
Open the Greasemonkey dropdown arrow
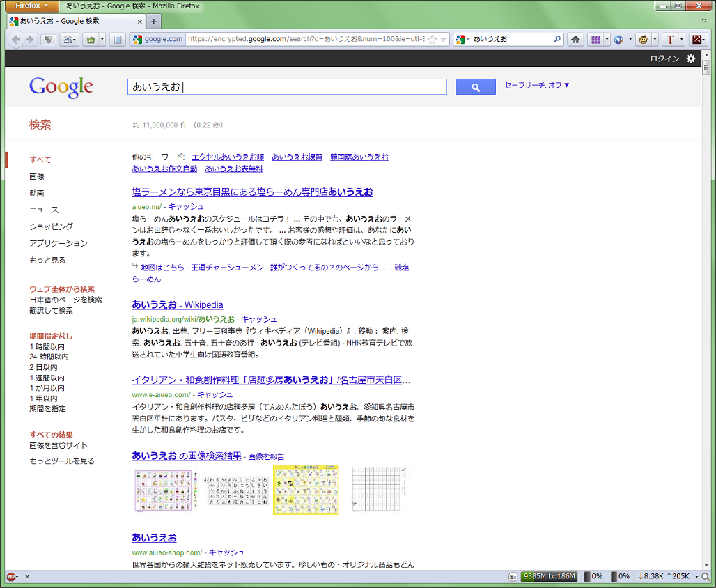click(x=655, y=40)
